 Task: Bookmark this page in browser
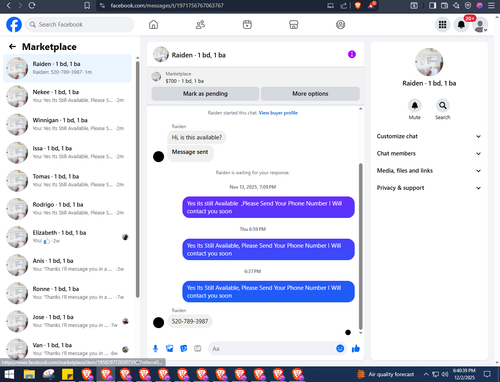[87, 5]
